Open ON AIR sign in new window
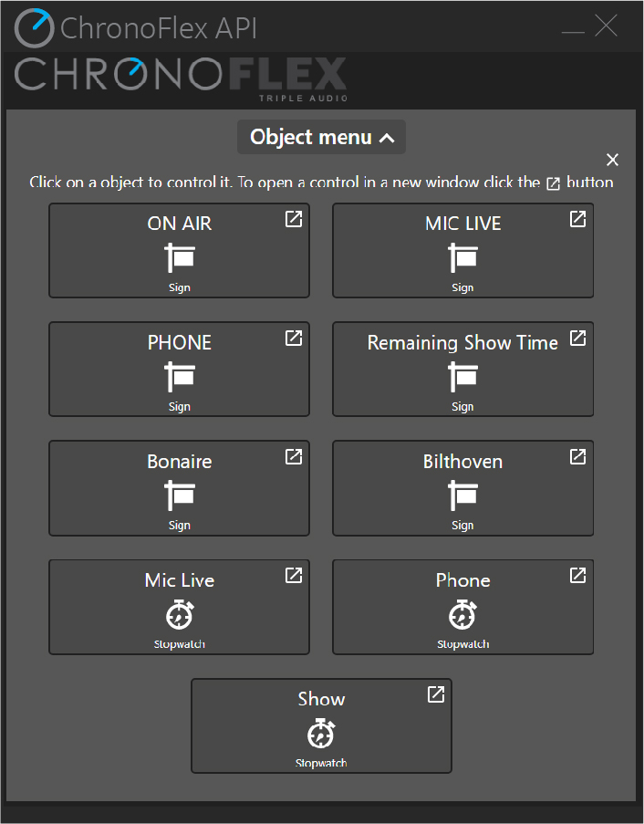This screenshot has height=824, width=644. pos(294,220)
